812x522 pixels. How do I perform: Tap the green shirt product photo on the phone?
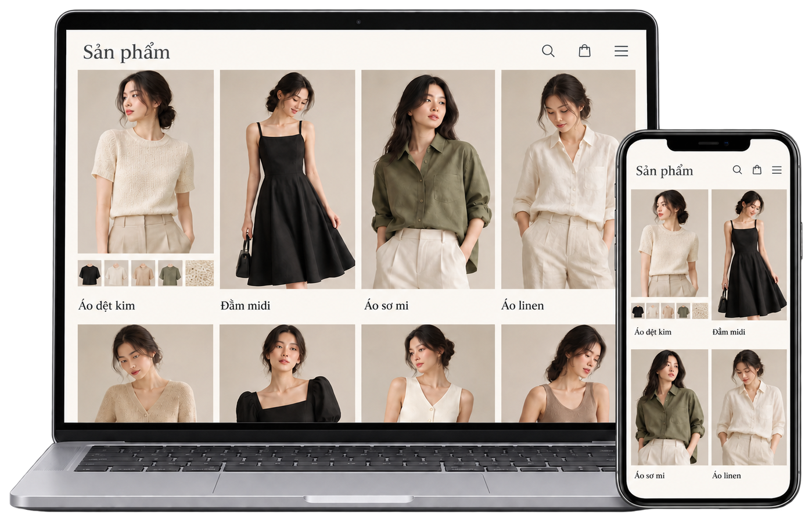tap(670, 407)
